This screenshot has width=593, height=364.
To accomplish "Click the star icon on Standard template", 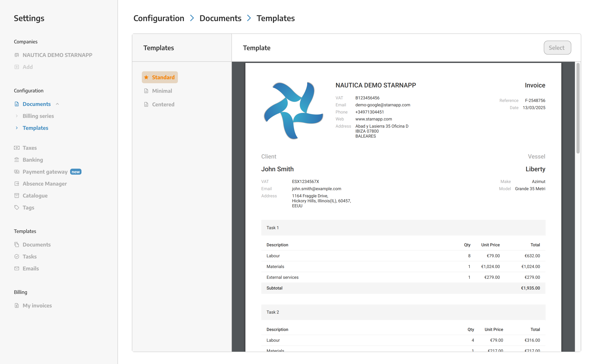I will 146,77.
